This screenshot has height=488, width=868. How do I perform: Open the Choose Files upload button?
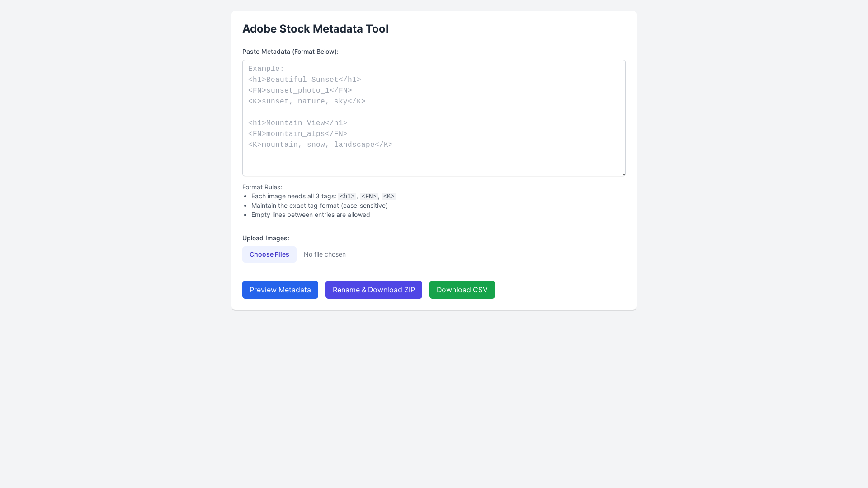(x=269, y=254)
